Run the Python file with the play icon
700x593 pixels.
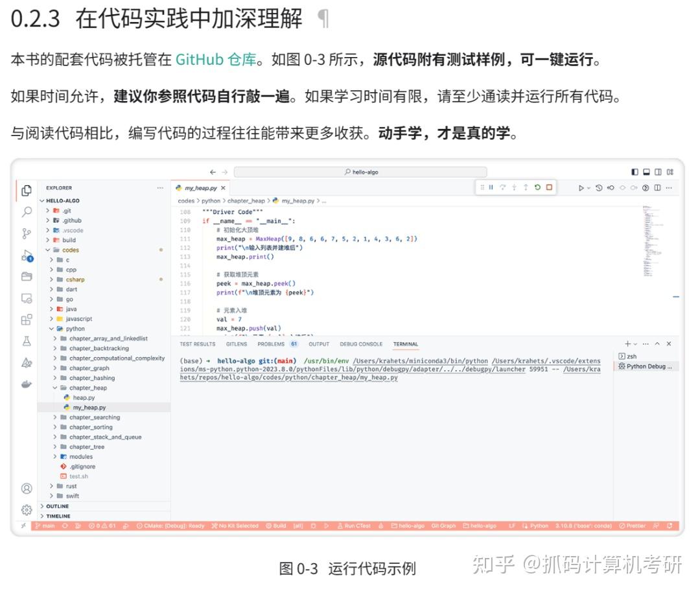[x=582, y=187]
